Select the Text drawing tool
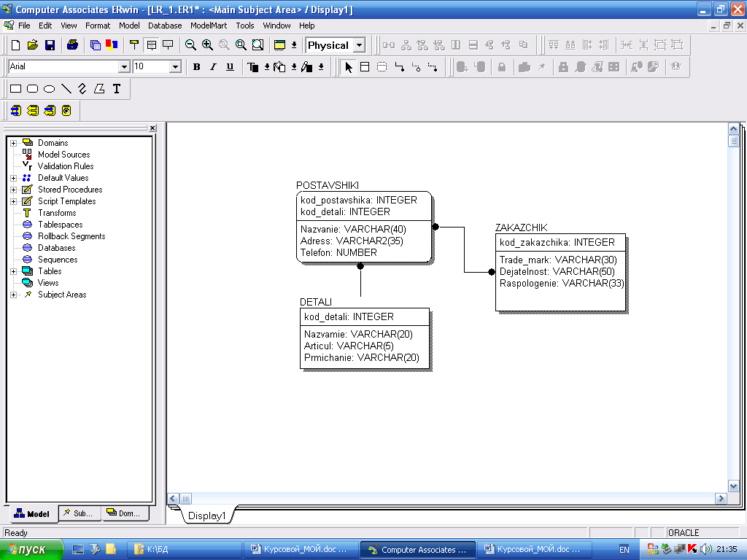The image size is (747, 560). (x=116, y=89)
